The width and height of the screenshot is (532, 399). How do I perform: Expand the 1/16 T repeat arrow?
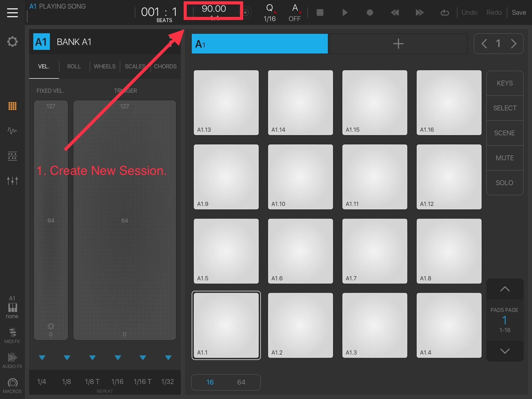click(x=143, y=358)
